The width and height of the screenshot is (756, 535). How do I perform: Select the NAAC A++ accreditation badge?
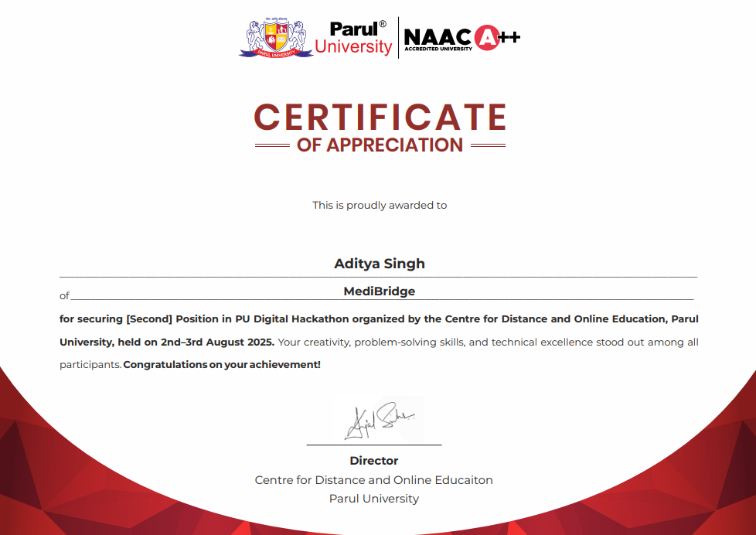click(x=460, y=36)
